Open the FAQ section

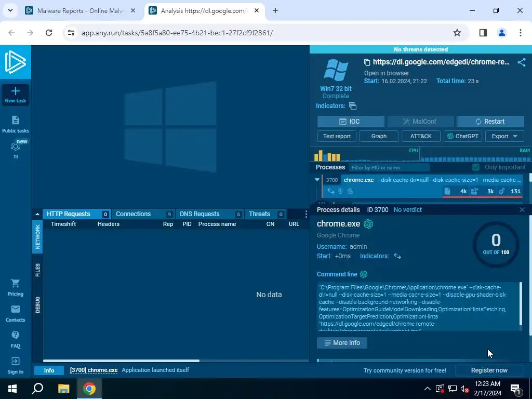click(x=15, y=339)
